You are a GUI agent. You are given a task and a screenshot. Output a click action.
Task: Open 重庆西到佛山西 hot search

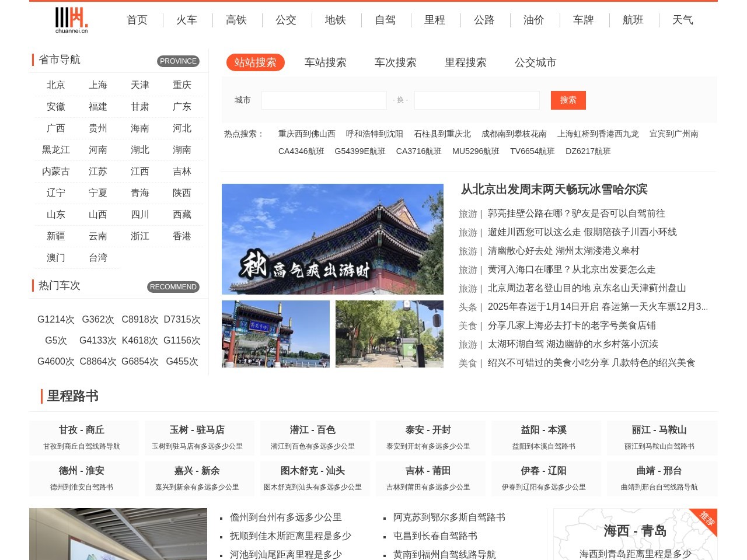[x=306, y=134]
